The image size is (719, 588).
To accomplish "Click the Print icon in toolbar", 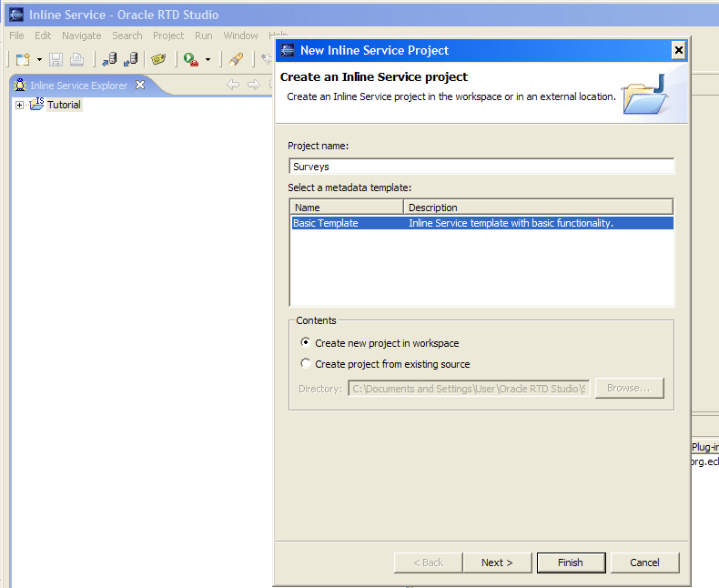I will pyautogui.click(x=76, y=59).
